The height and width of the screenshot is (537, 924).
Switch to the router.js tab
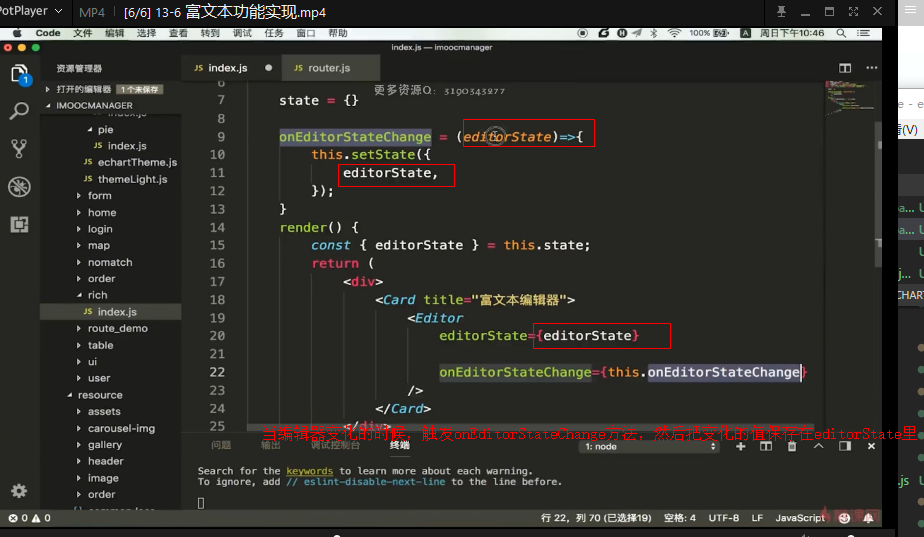[x=329, y=68]
